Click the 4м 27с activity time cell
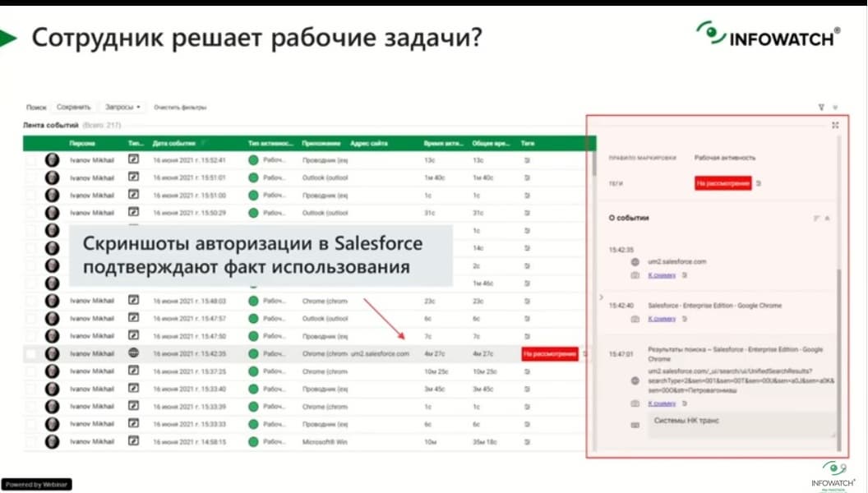This screenshot has height=493, width=868. pyautogui.click(x=434, y=353)
